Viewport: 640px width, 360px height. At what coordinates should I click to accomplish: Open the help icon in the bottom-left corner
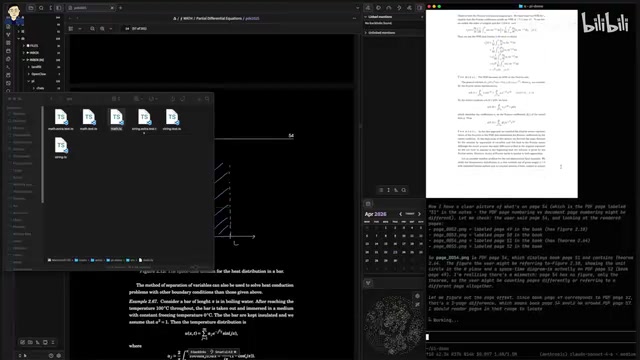51,356
